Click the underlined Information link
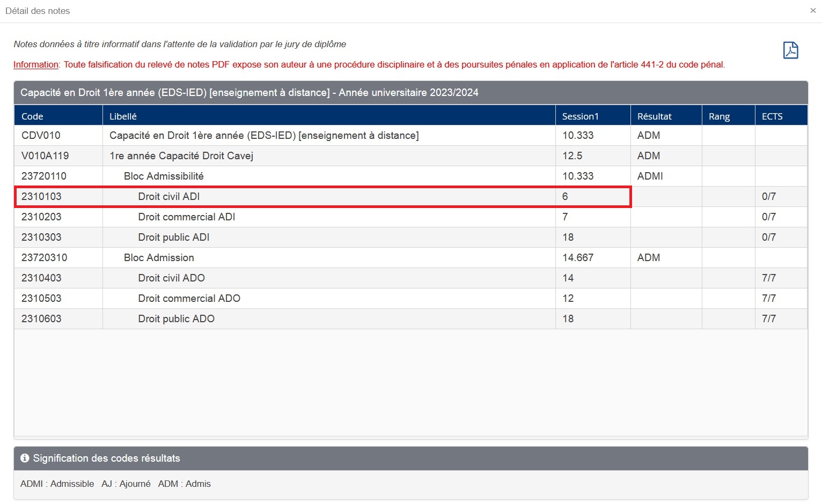The image size is (822, 504). (x=36, y=65)
